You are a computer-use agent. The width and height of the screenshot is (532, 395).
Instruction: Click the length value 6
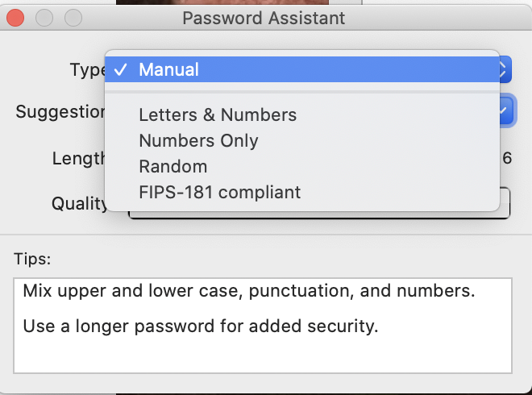tap(507, 158)
